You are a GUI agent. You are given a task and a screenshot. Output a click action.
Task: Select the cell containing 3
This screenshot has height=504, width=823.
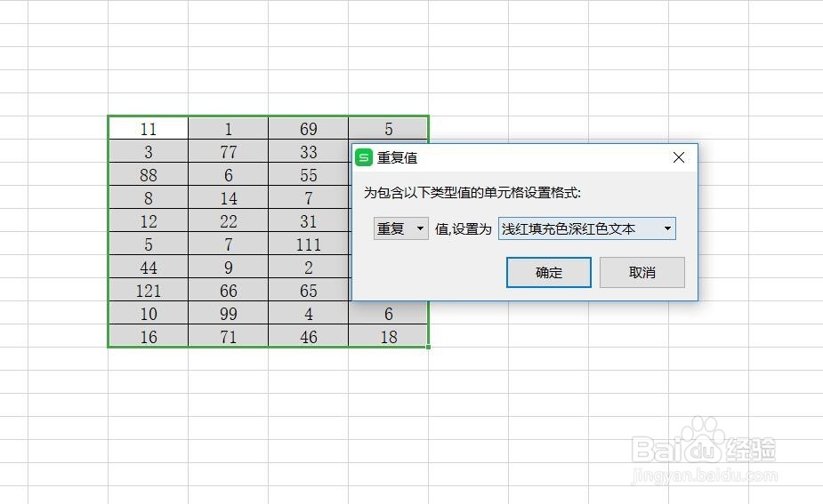(x=149, y=151)
